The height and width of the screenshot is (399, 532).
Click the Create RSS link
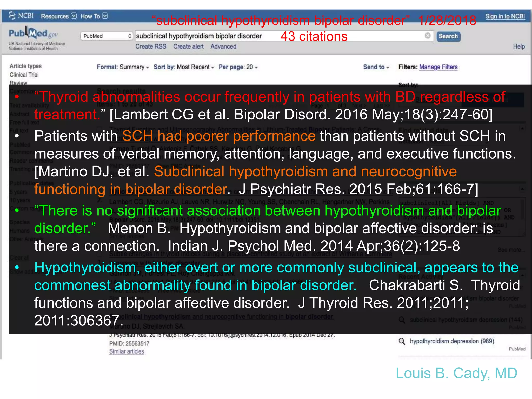pyautogui.click(x=151, y=46)
